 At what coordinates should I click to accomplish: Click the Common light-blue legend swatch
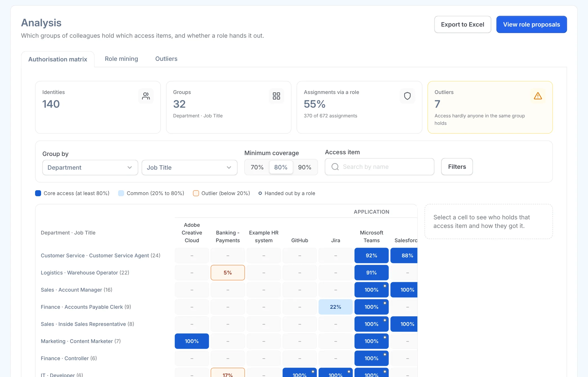pos(121,193)
